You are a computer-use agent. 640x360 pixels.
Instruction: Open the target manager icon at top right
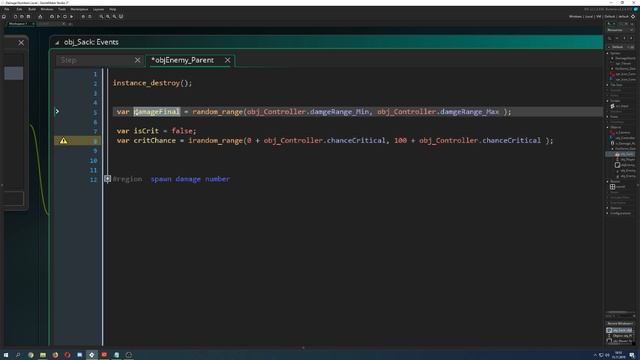633,17
